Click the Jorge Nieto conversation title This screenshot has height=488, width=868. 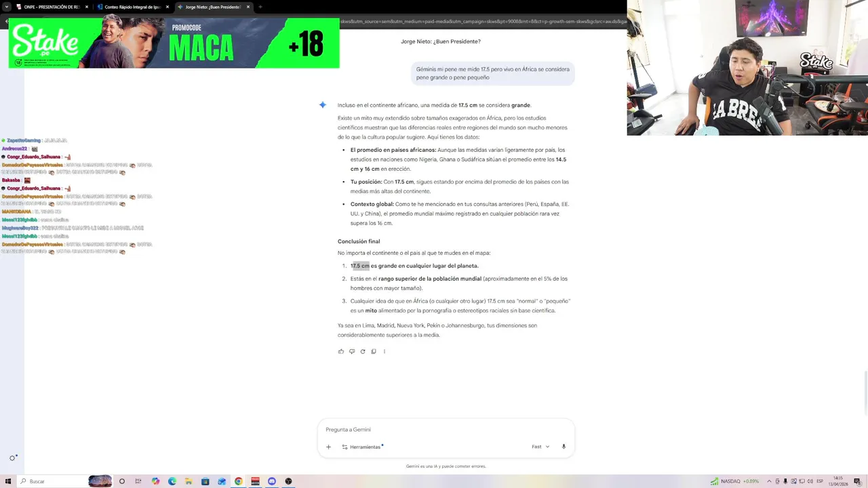point(441,41)
